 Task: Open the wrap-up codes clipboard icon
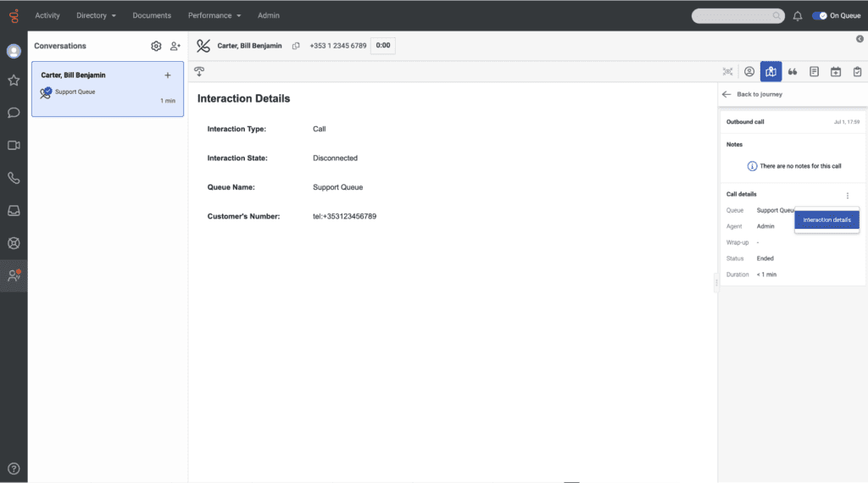coord(857,72)
